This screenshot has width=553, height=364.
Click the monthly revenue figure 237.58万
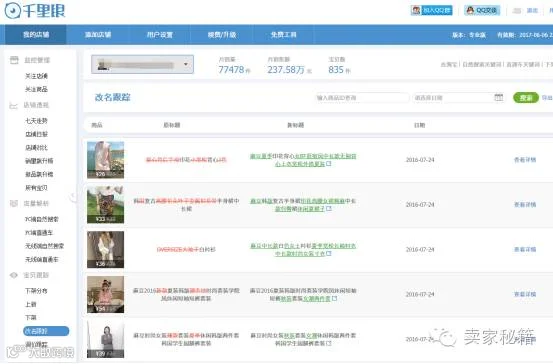tap(286, 70)
